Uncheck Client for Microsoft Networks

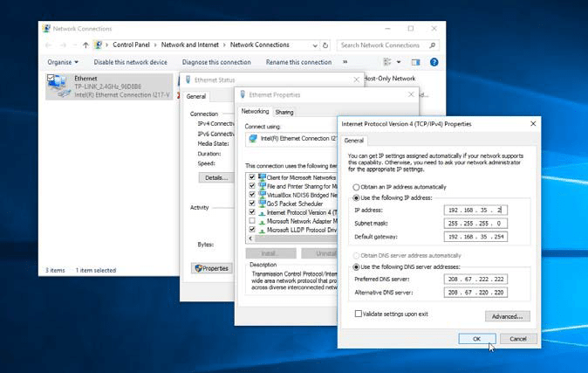pos(252,177)
